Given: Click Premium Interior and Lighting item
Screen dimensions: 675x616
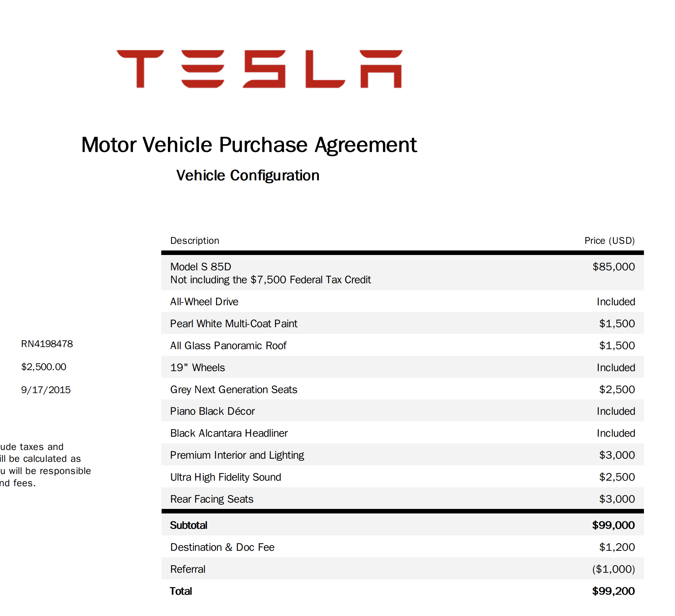Looking at the screenshot, I should point(237,455).
